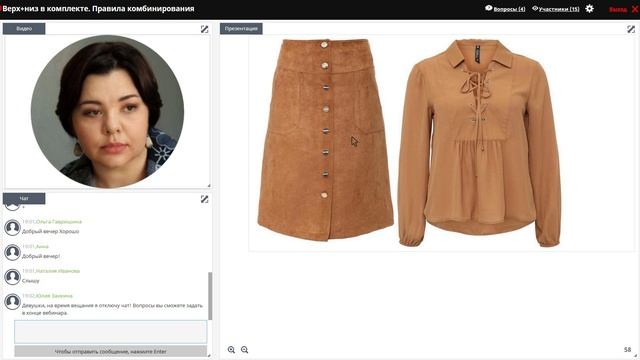Click the 'Добрый вечер Хорошо' chat message
The height and width of the screenshot is (360, 640).
coord(51,231)
